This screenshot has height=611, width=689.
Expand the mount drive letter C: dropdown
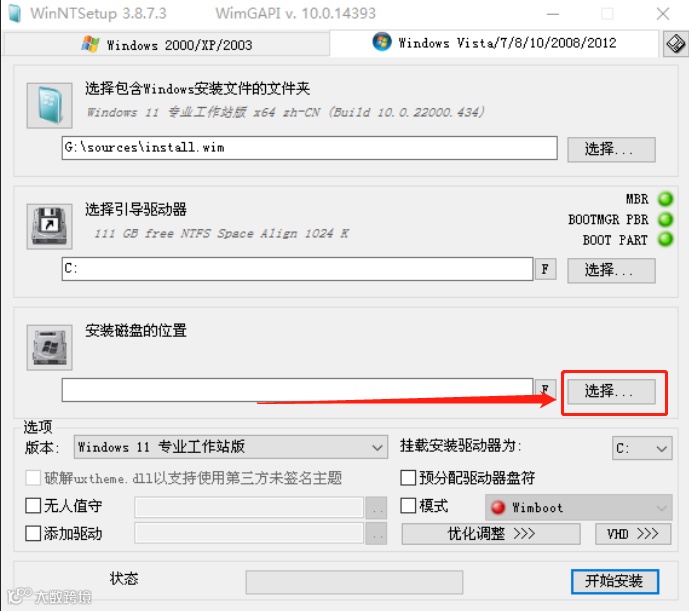(642, 448)
